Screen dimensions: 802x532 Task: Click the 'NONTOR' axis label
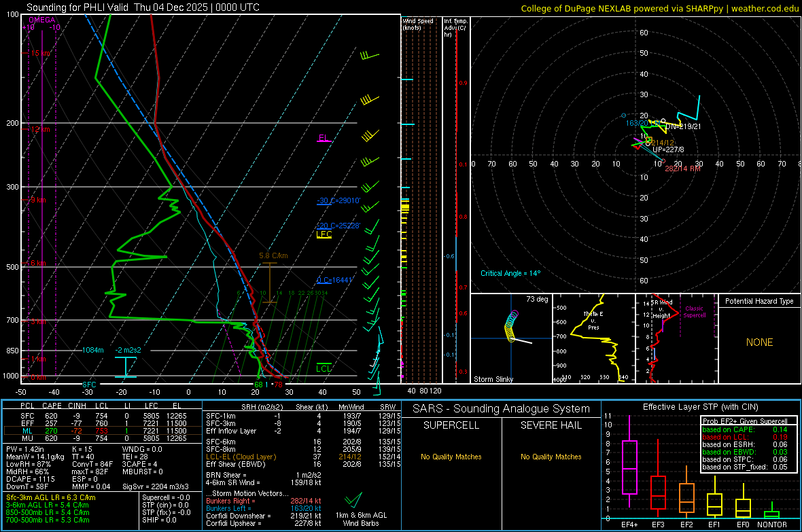tap(771, 525)
